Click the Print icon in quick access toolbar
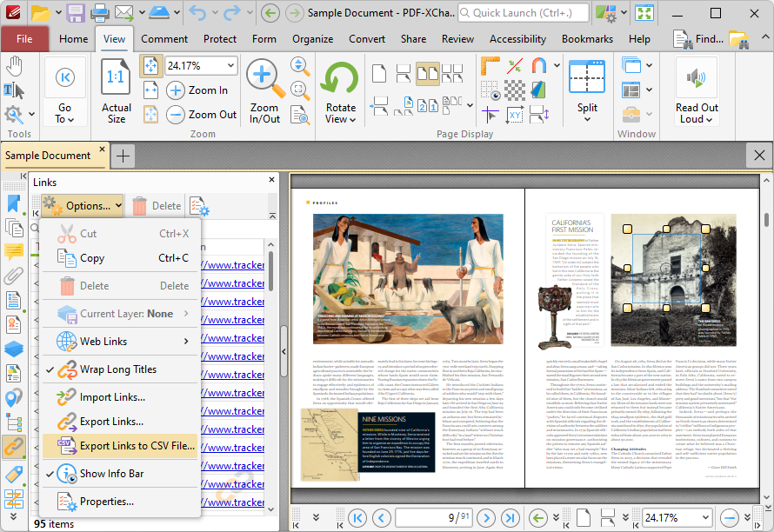The height and width of the screenshot is (532, 774). point(100,13)
